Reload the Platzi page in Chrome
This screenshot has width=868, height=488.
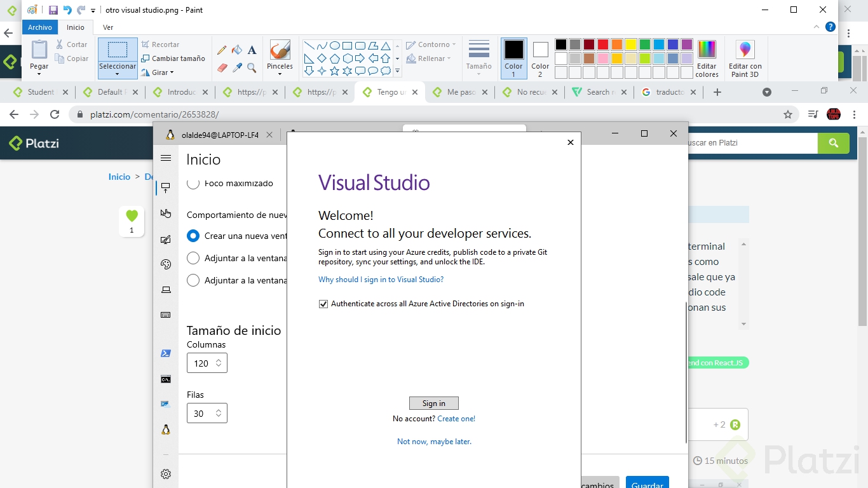point(55,114)
